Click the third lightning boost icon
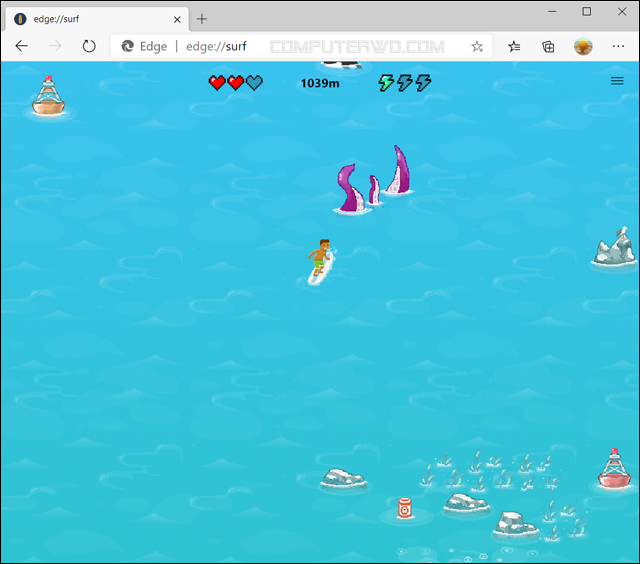The height and width of the screenshot is (564, 640). pos(423,83)
